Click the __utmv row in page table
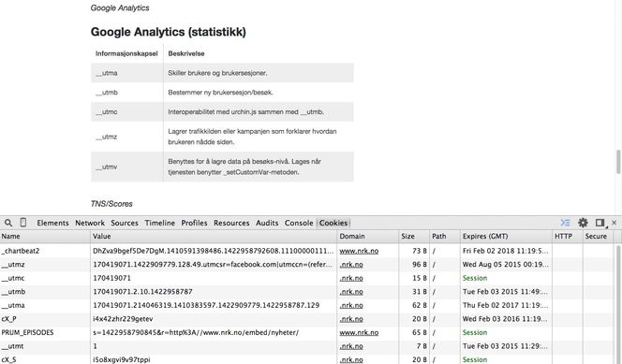 tap(222, 167)
